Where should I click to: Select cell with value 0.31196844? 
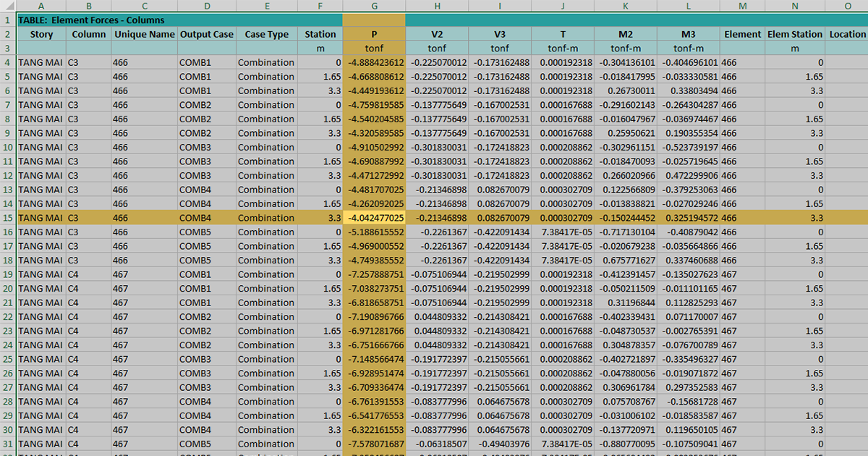626,303
